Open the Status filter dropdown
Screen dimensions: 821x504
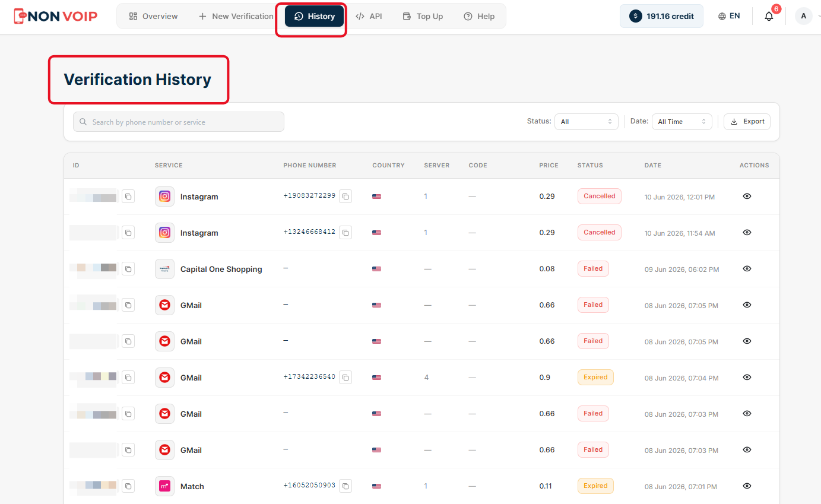[x=587, y=122]
